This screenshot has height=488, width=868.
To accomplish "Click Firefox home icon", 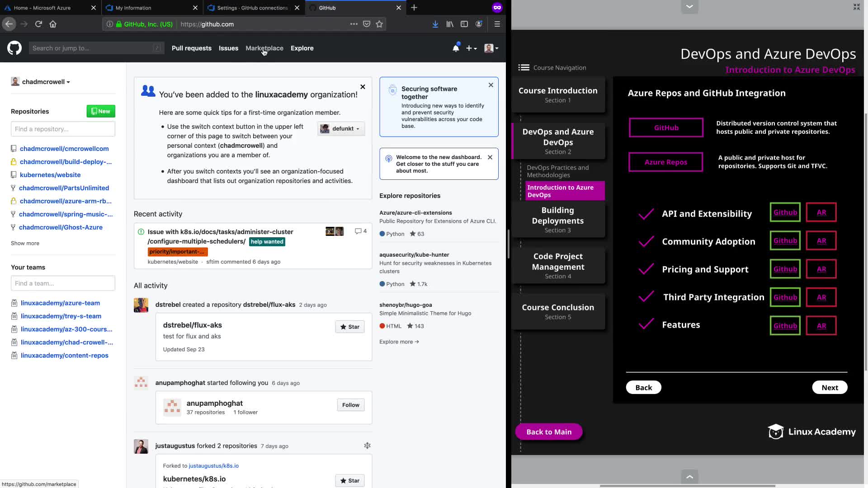I will (x=53, y=24).
